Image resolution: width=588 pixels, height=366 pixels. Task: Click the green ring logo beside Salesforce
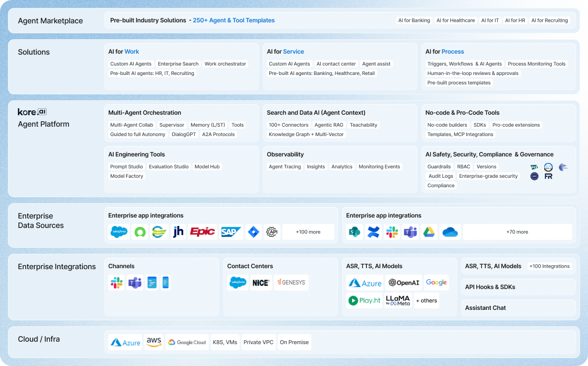click(140, 232)
